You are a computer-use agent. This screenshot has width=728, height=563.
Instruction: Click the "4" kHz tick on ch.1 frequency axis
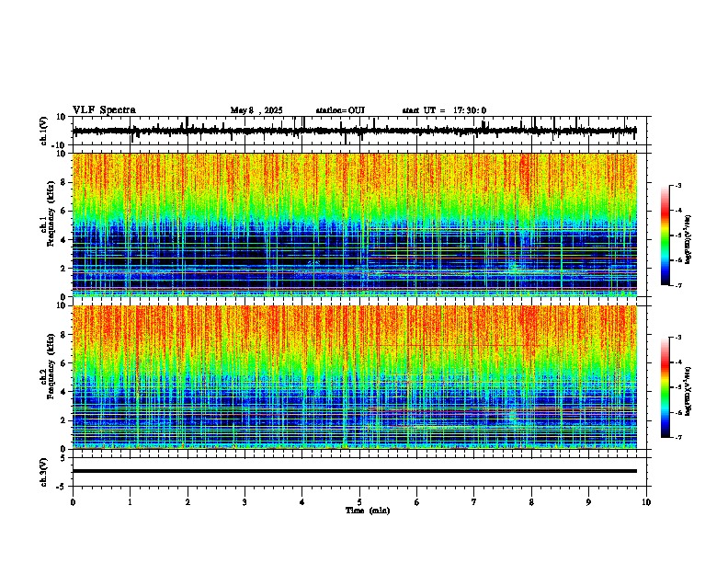63,240
